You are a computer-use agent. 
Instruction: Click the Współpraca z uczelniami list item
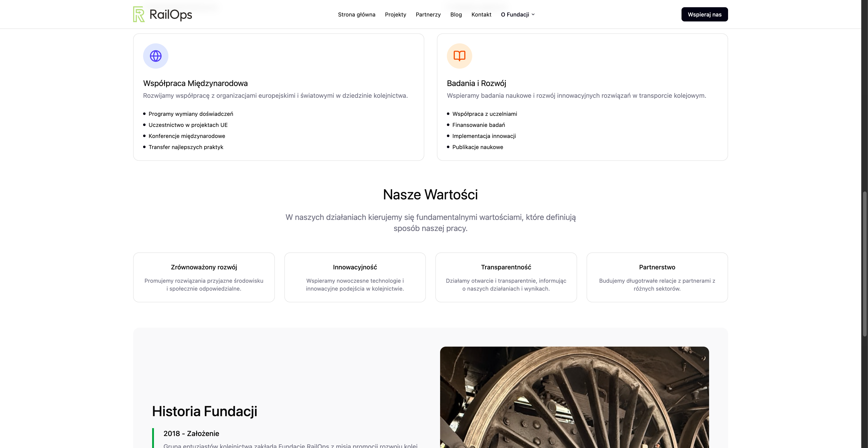(485, 114)
